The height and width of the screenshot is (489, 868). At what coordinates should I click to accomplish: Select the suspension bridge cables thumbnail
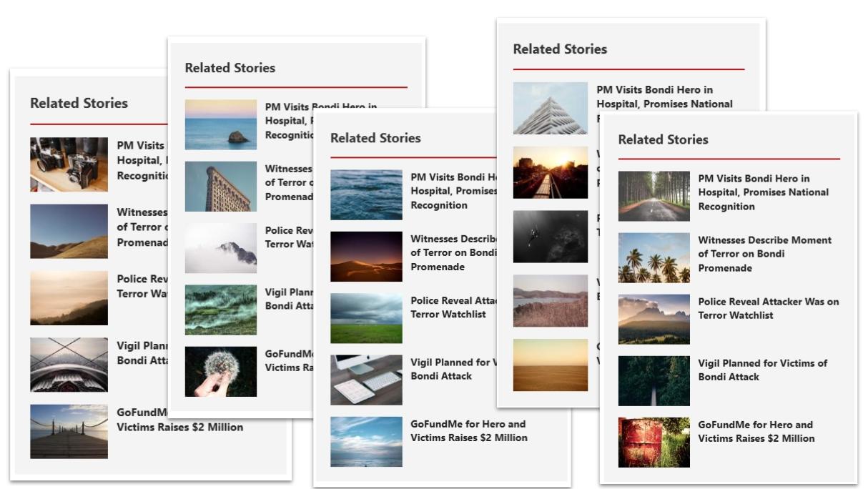[69, 365]
